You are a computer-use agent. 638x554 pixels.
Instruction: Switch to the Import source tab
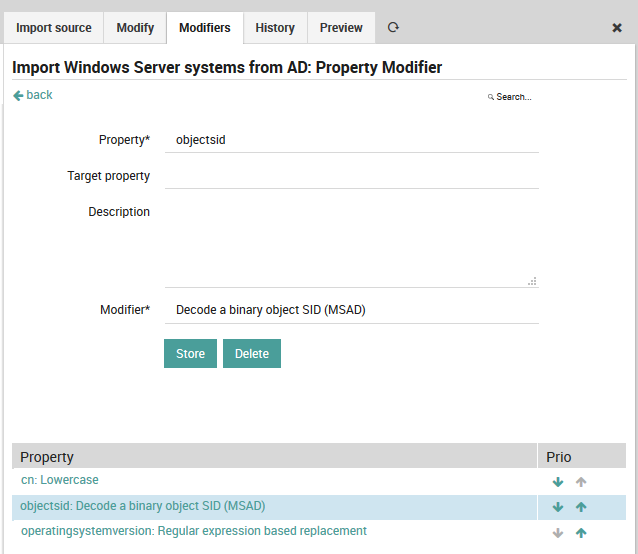click(54, 28)
